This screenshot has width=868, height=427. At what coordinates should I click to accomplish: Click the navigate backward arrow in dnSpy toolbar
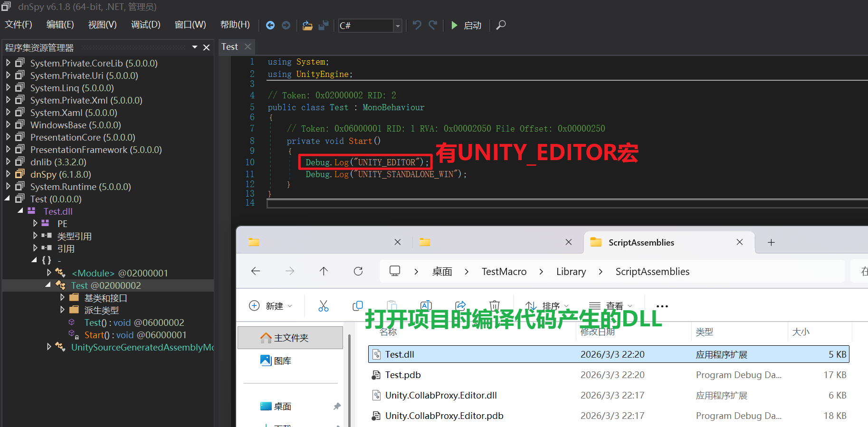(270, 25)
